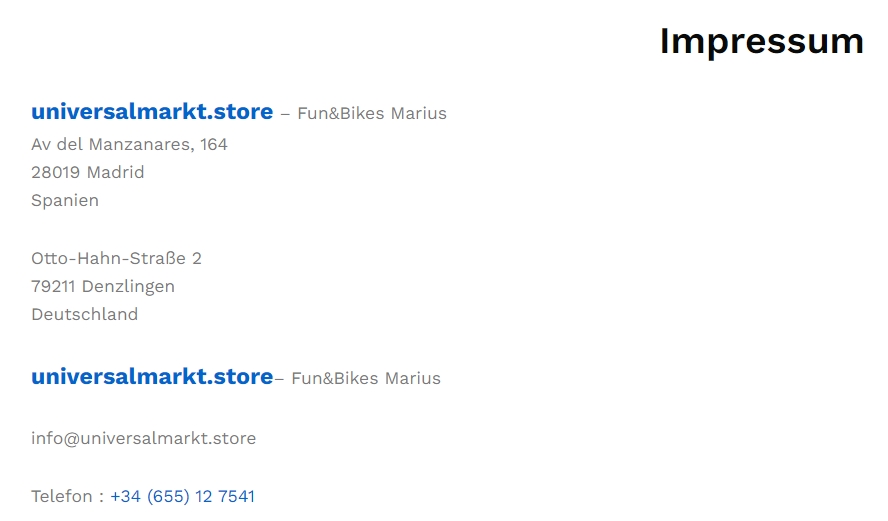Click the word Manzanares in the address
This screenshot has height=521, width=888.
[142, 145]
